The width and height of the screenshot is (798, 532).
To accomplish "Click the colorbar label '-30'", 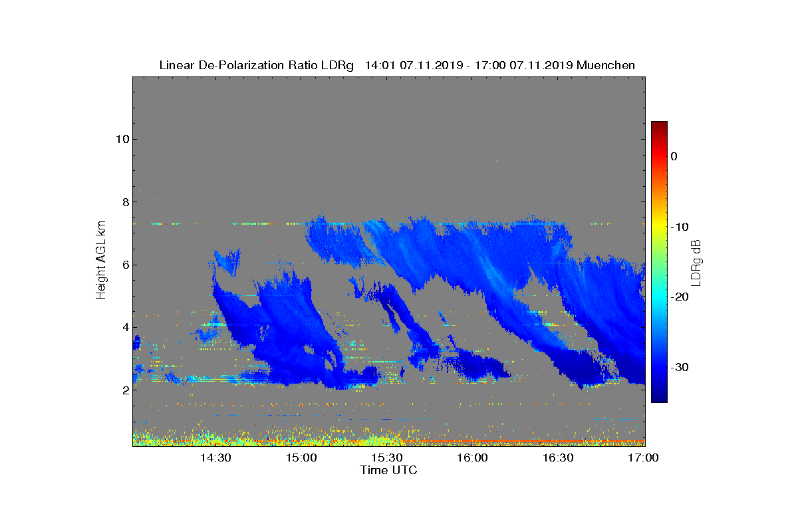I will pyautogui.click(x=679, y=368).
